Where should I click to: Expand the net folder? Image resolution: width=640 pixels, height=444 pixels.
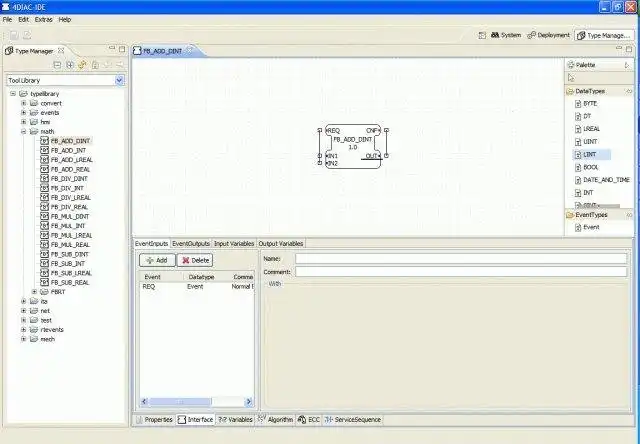pos(24,311)
